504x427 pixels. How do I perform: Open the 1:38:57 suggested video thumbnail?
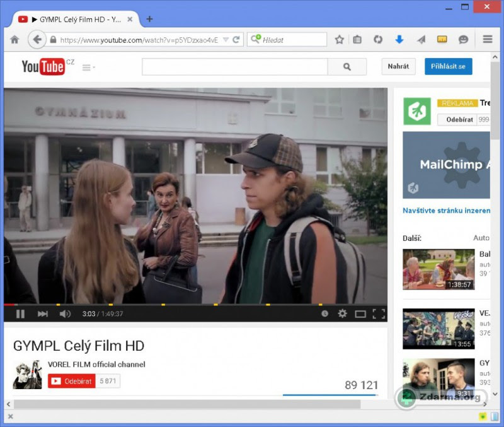pyautogui.click(x=438, y=269)
